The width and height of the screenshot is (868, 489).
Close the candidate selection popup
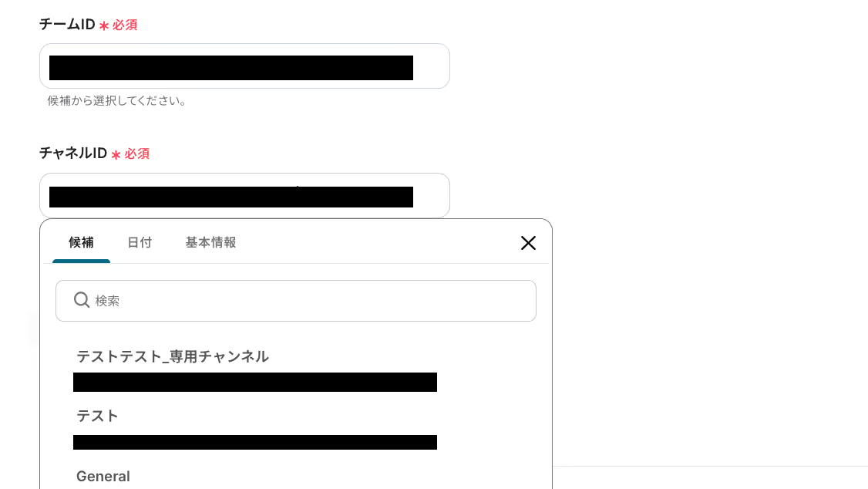click(x=528, y=243)
